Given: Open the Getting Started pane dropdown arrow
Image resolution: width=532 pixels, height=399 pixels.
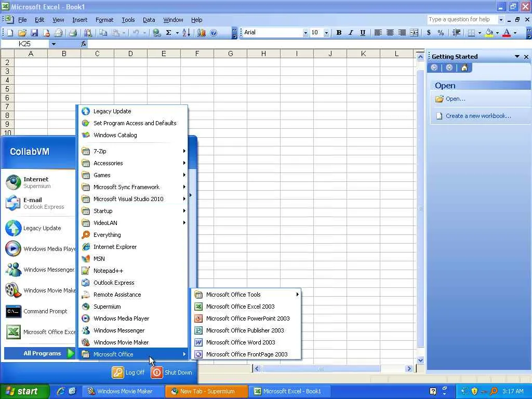Looking at the screenshot, I should click(517, 56).
